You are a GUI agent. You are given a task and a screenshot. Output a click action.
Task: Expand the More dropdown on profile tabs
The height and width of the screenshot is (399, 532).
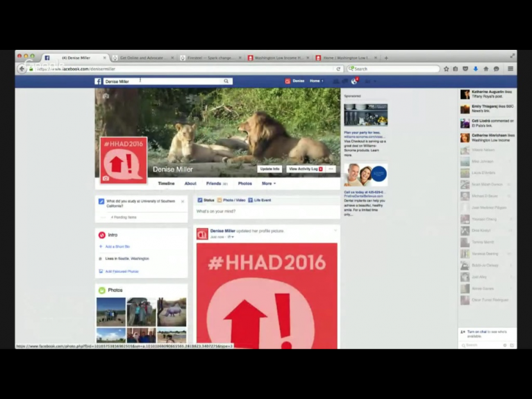[269, 183]
